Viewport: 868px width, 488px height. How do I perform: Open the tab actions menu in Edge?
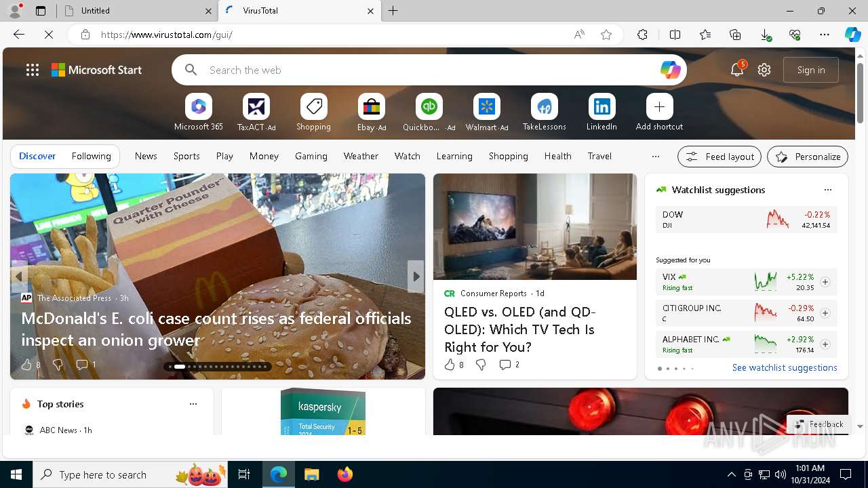point(41,11)
